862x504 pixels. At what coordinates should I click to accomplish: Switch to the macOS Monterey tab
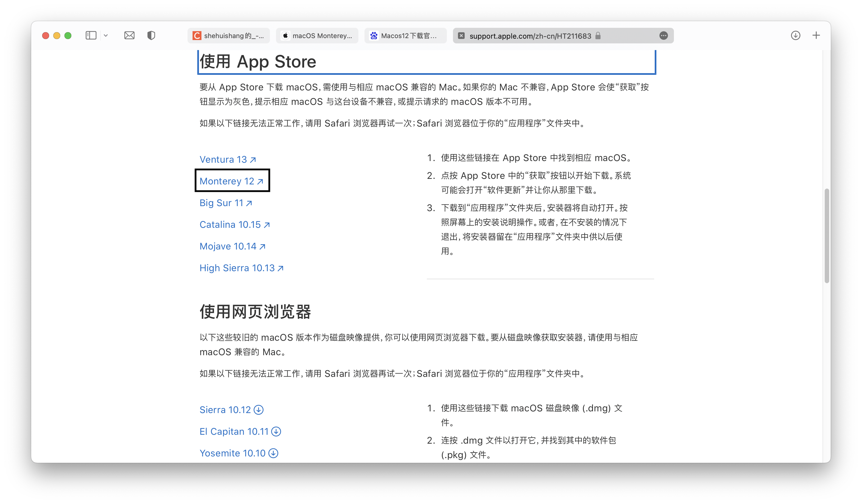(317, 36)
